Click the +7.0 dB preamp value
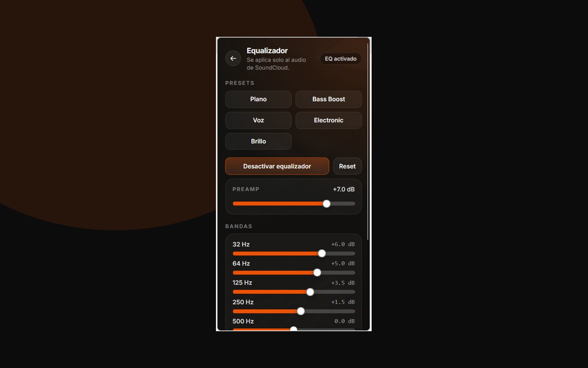 (344, 190)
